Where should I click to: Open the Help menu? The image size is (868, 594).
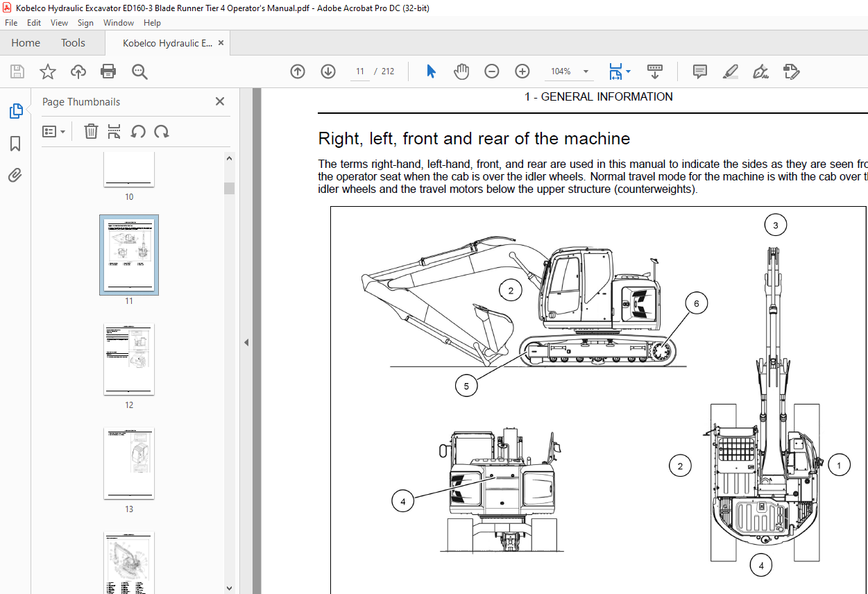(152, 23)
